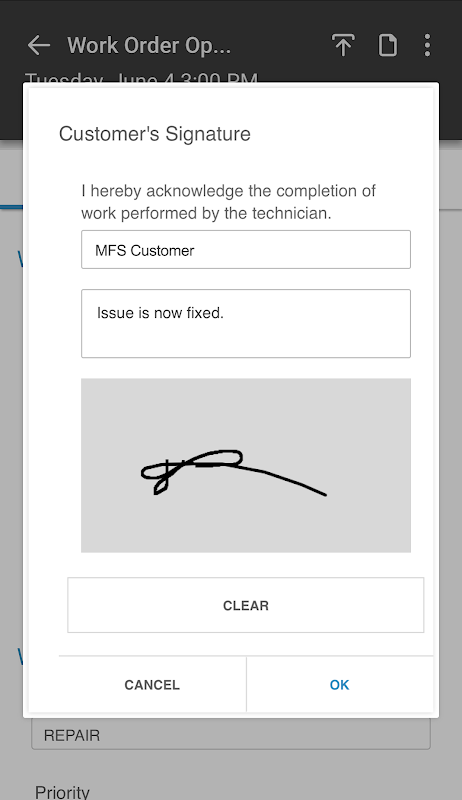Open the document page icon
This screenshot has width=462, height=800.
tap(388, 45)
